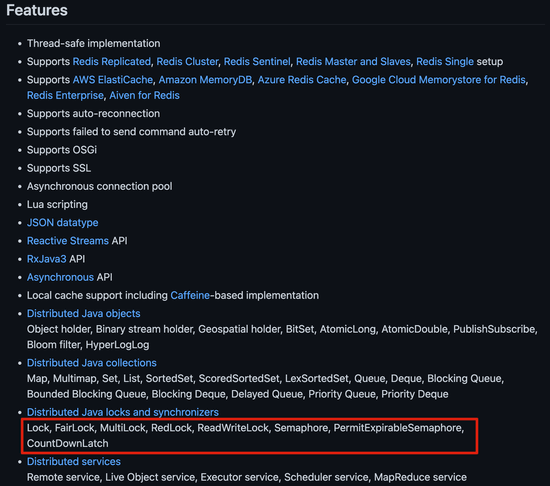Follow the Caffeine link
550x486 pixels.
coord(190,295)
